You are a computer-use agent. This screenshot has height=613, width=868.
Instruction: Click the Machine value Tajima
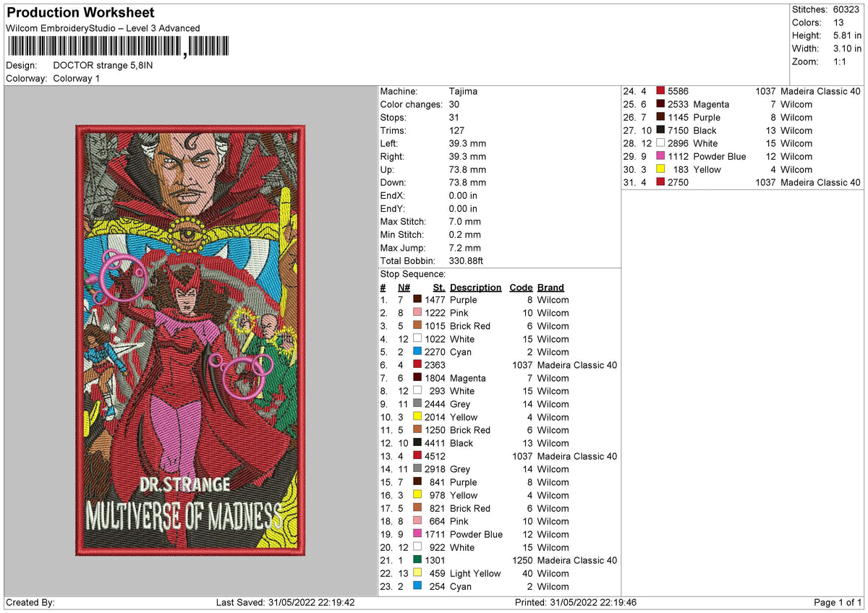tap(463, 91)
